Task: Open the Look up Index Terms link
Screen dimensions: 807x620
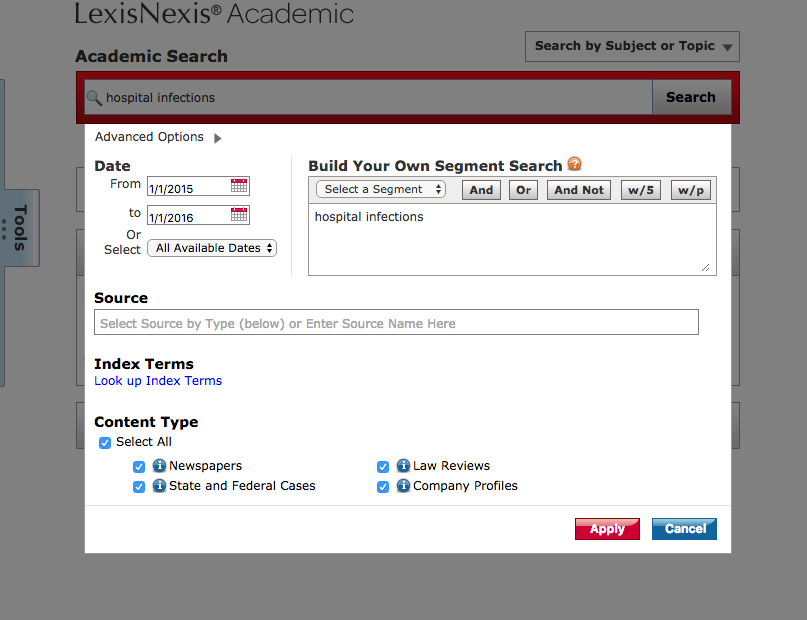Action: click(x=158, y=381)
